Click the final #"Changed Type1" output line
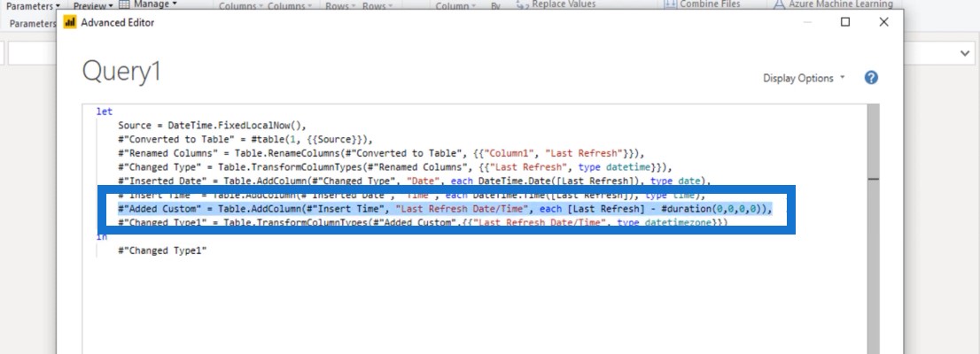Image resolution: width=980 pixels, height=354 pixels. pos(162,250)
